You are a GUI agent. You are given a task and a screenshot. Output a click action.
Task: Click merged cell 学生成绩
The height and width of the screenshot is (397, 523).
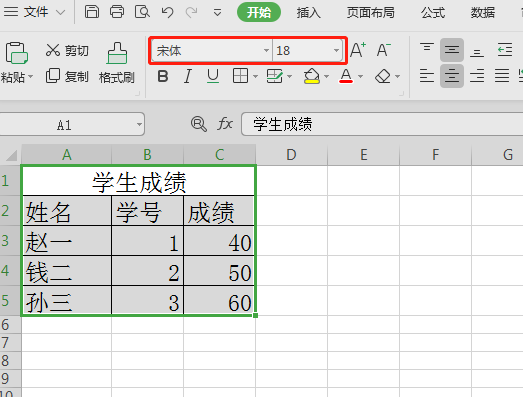tap(138, 180)
